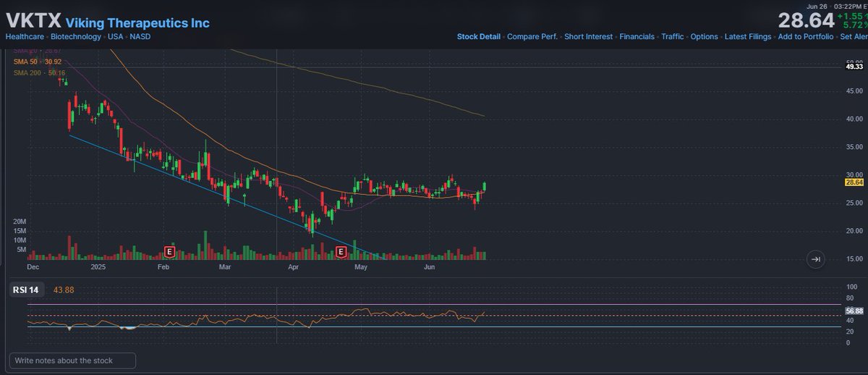
Task: Click the May label on time axis
Action: click(x=362, y=267)
